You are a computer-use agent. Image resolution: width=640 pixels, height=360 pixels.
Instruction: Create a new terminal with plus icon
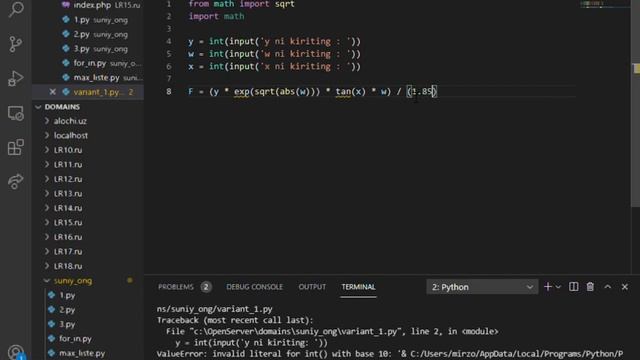tap(548, 287)
